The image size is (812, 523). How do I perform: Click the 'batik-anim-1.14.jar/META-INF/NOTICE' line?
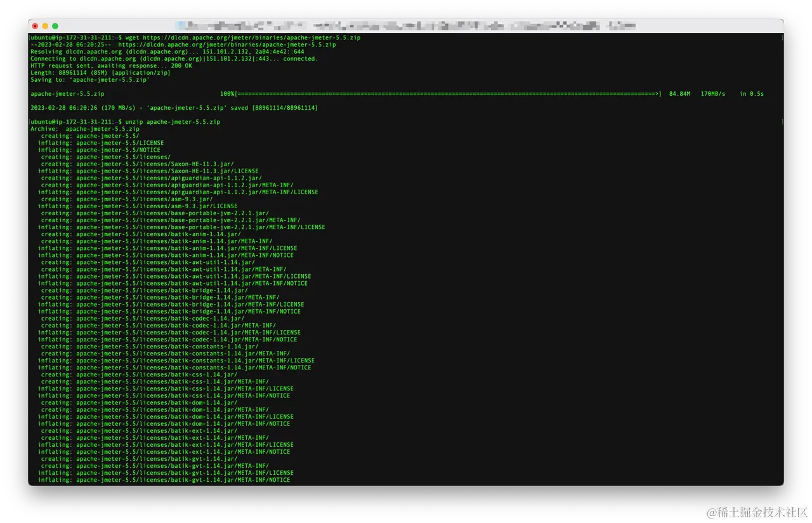click(166, 255)
